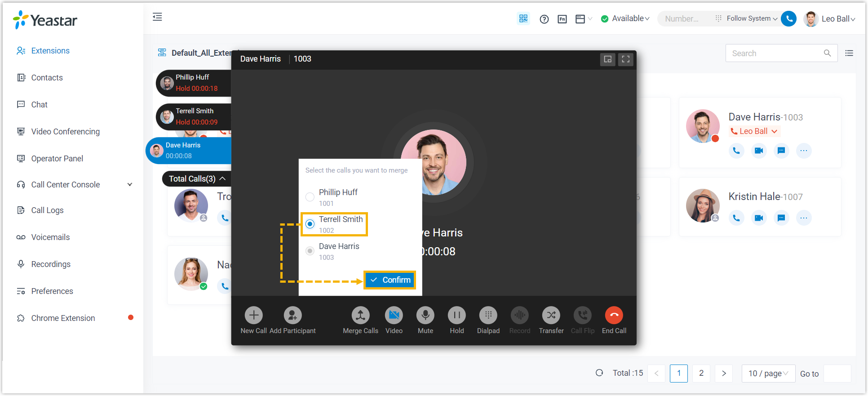
Task: Open the Leo Ball account menu
Action: [829, 19]
